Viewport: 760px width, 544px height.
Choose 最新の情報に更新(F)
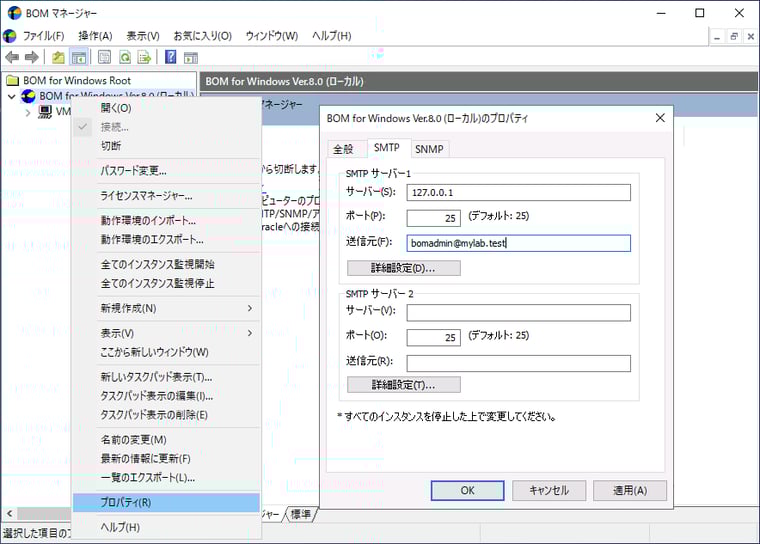point(167,459)
